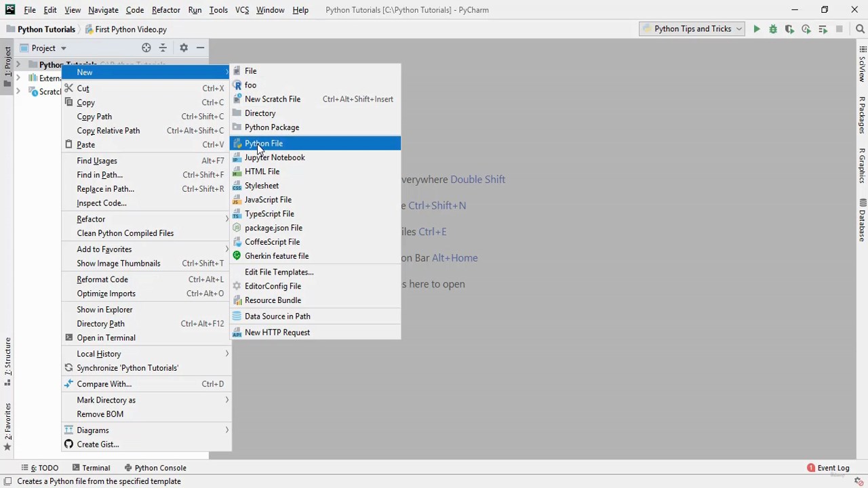Create a new Directory

pos(315,113)
